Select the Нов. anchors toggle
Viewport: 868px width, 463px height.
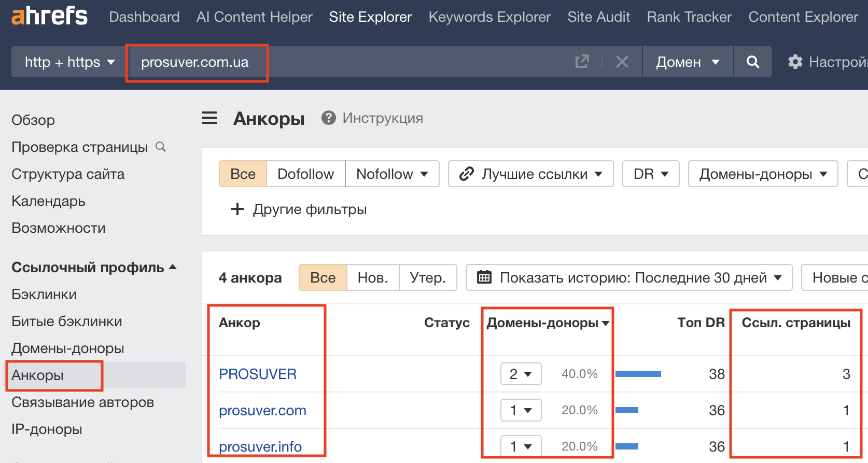click(373, 277)
